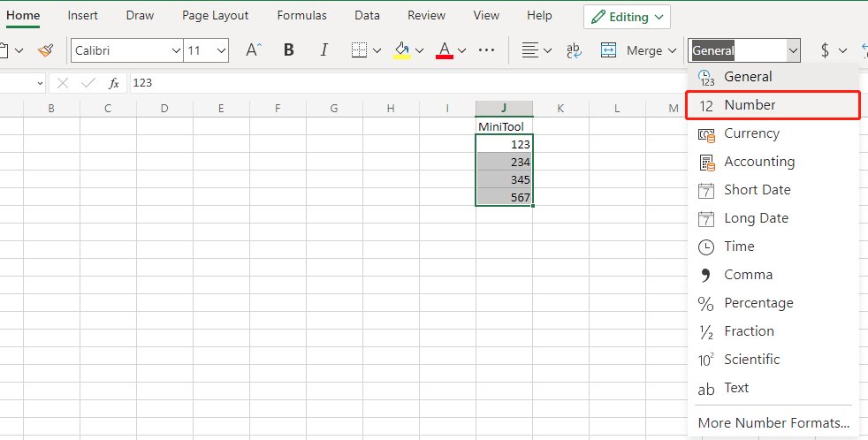Apply red Font Color
Image resolution: width=868 pixels, height=440 pixels.
[445, 50]
